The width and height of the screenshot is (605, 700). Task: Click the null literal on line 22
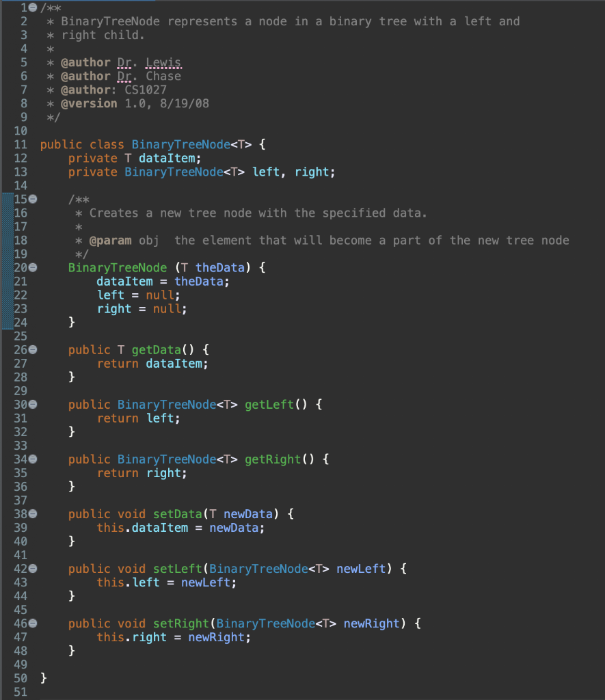163,295
